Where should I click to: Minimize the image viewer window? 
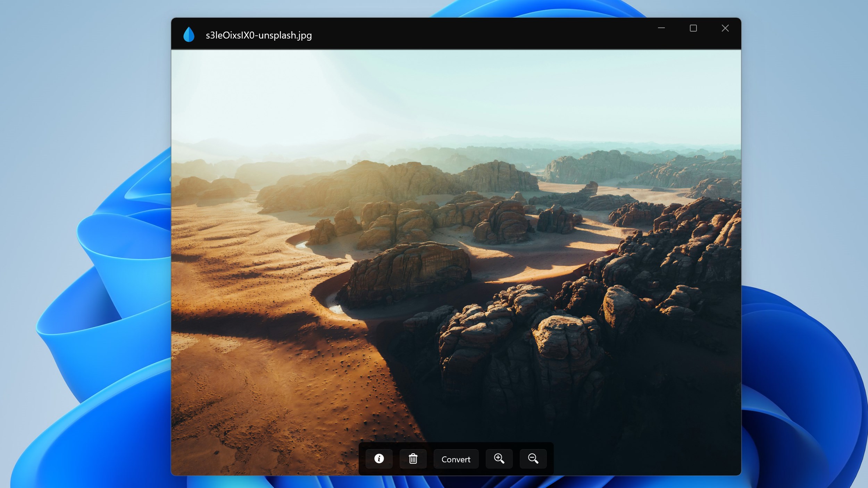pyautogui.click(x=661, y=28)
